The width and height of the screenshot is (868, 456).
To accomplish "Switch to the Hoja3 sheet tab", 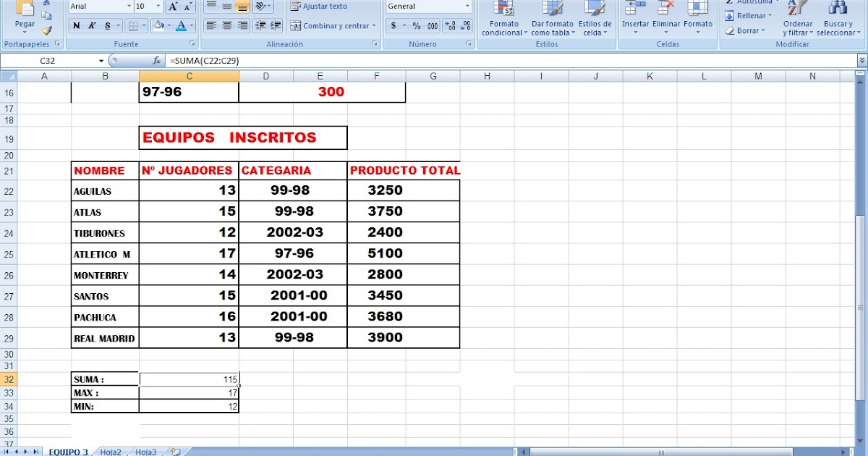I will tap(145, 452).
